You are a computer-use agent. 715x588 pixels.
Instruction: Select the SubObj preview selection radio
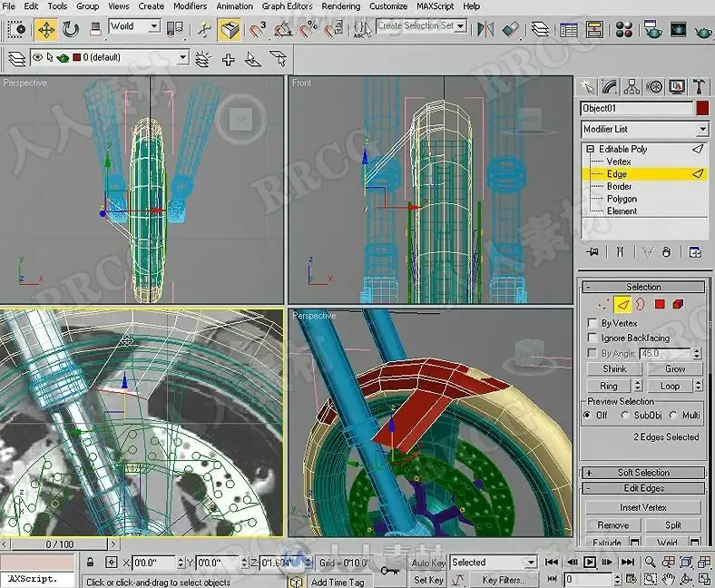[x=626, y=415]
